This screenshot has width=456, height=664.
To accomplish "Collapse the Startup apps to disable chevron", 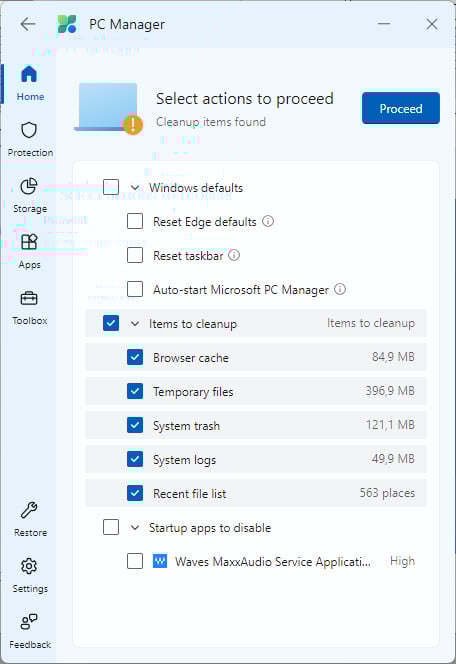I will (x=135, y=528).
